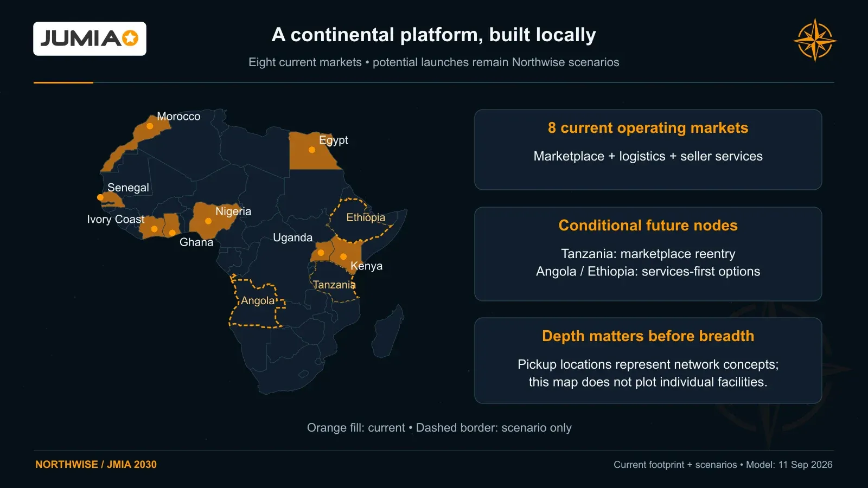Click 'Angola / Ethiopia: services-first options' line
868x488 pixels.
648,271
